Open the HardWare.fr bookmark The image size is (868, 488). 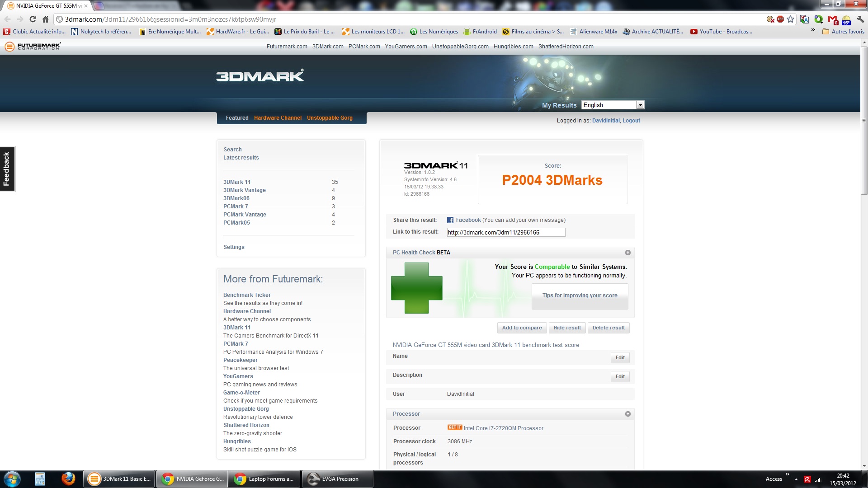point(237,32)
